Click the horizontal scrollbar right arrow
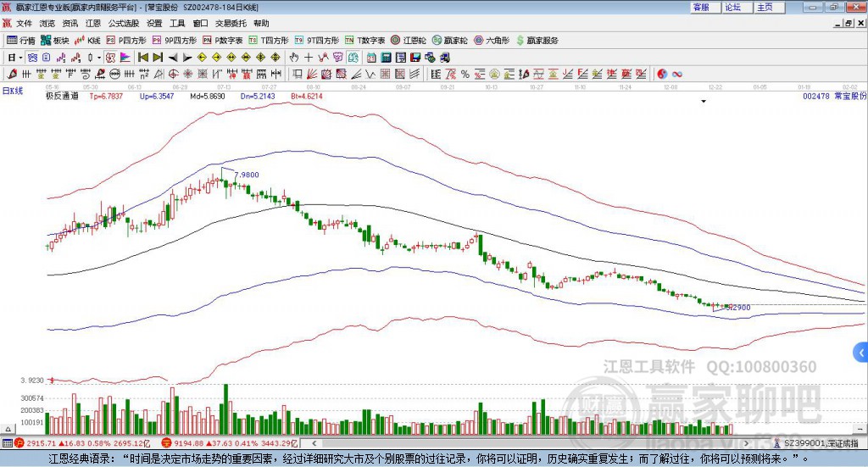The image size is (868, 467). click(x=746, y=443)
